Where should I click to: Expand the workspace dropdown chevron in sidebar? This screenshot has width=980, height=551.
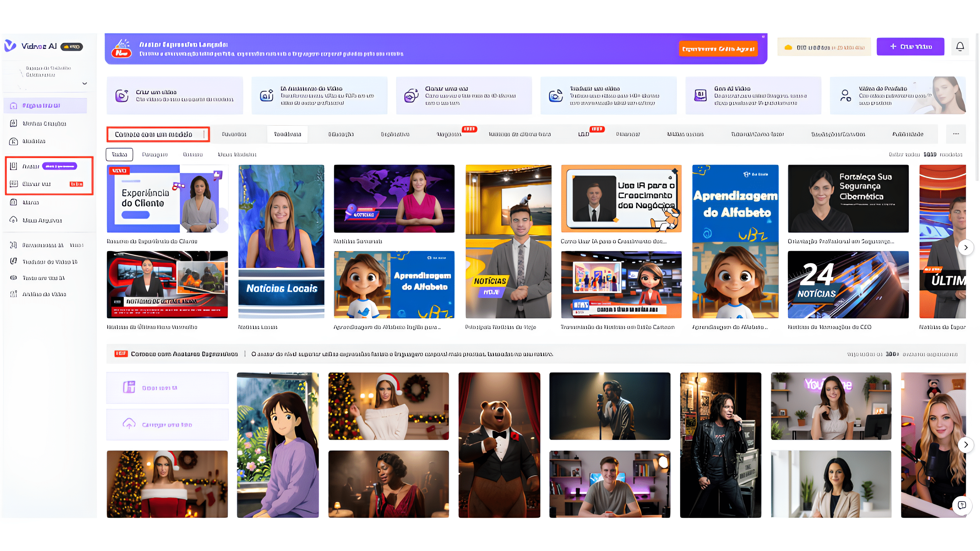click(x=85, y=83)
